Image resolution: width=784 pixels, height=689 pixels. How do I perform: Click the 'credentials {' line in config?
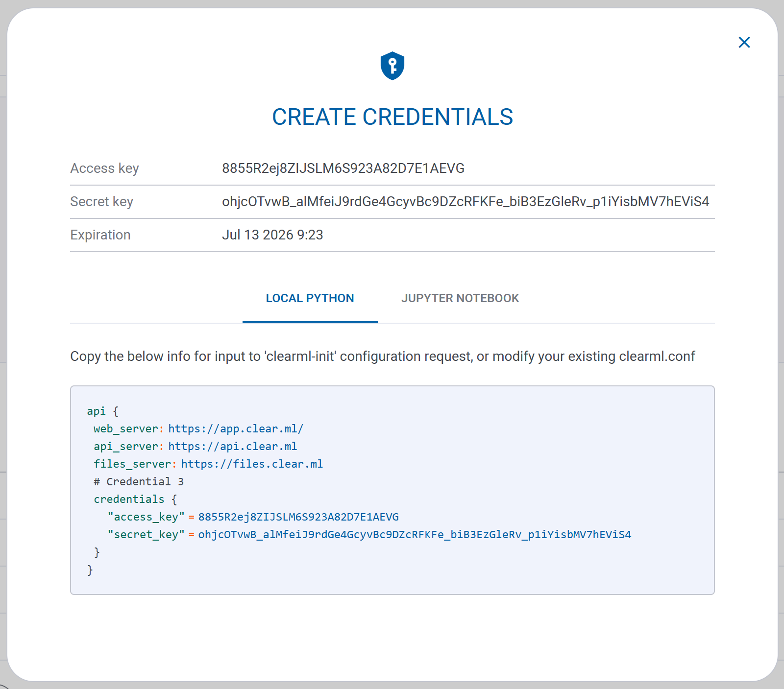pos(135,499)
